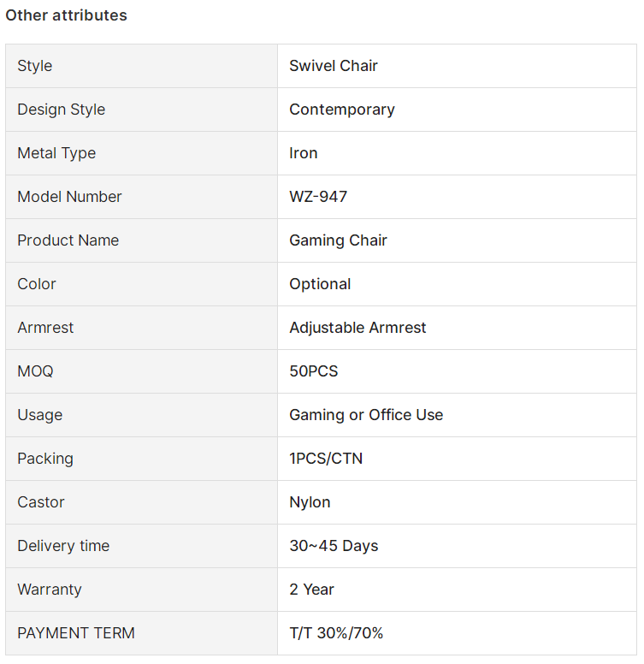The image size is (644, 664).
Task: Click the model number 'WZ-947'
Action: pos(318,197)
